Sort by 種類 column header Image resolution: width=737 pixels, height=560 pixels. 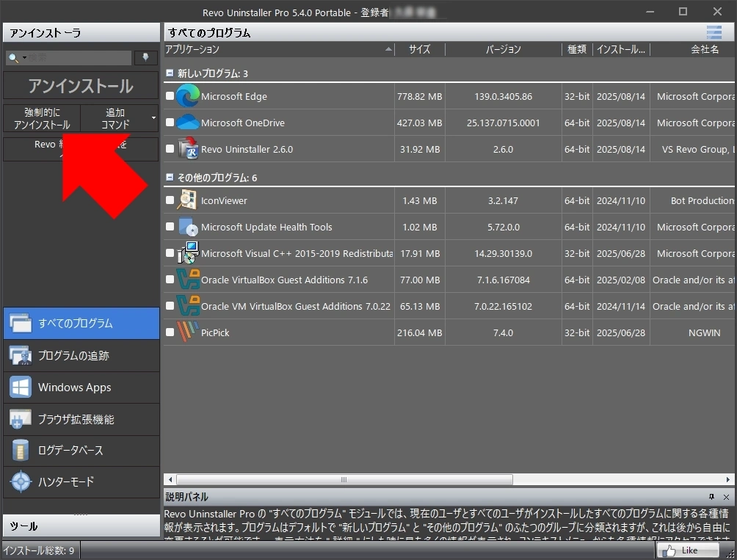(x=577, y=49)
